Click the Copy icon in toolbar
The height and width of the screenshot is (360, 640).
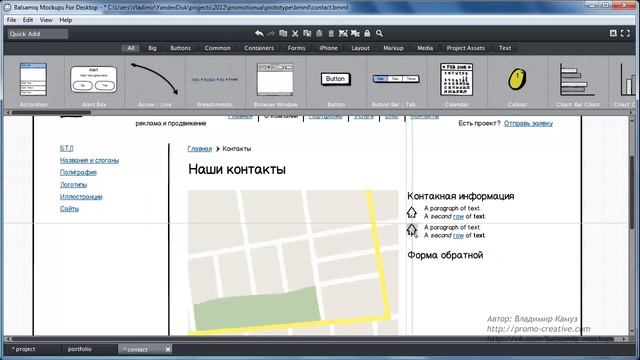307,33
